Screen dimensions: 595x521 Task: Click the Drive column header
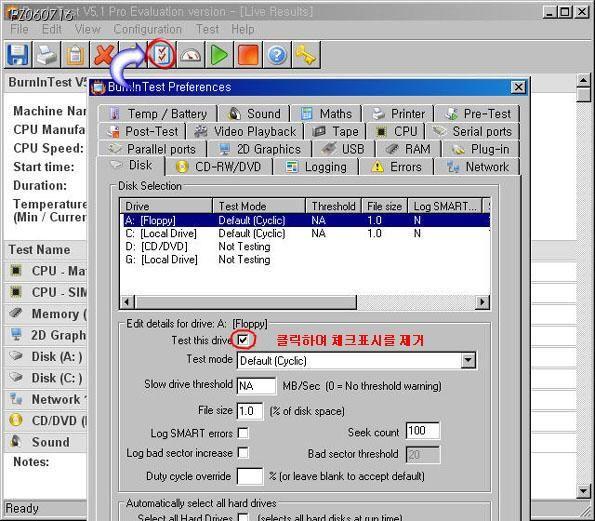(167, 206)
